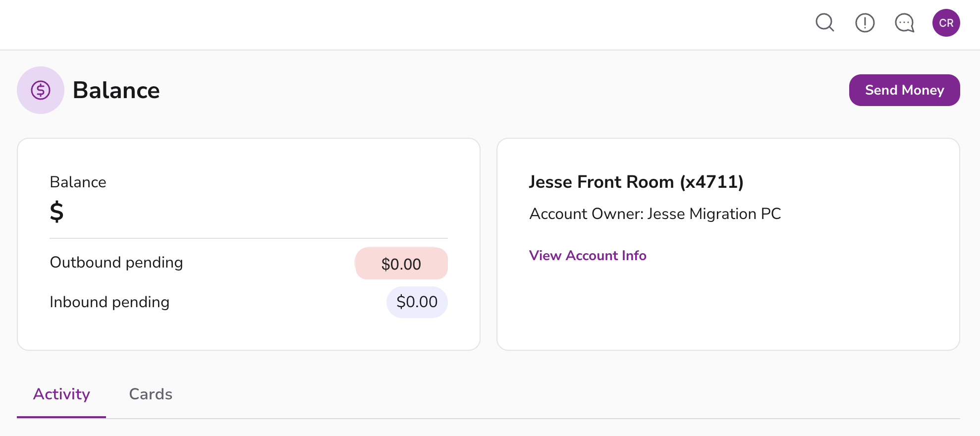Switch to the Cards tab
Viewport: 980px width, 436px height.
coord(151,394)
